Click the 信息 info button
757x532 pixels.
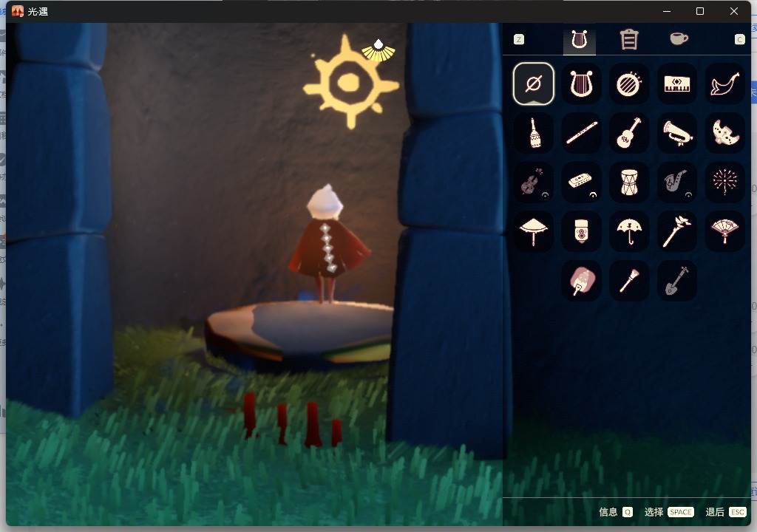[616, 512]
